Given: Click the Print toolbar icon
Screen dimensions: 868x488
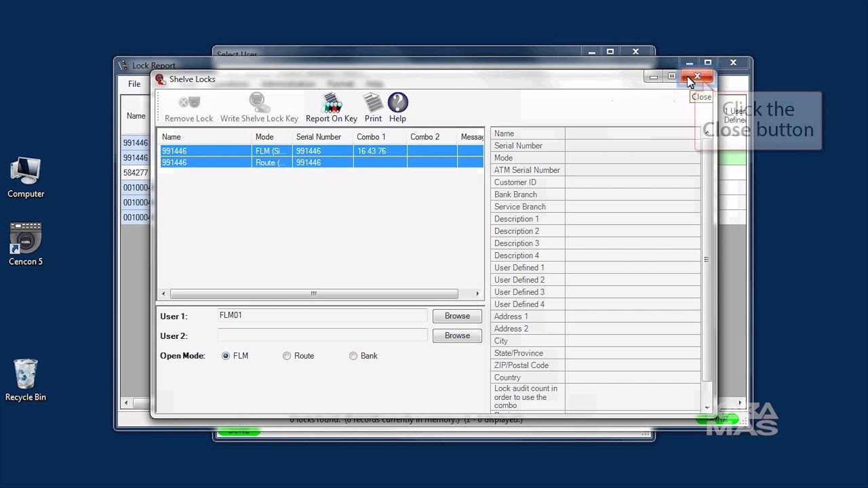Looking at the screenshot, I should [x=373, y=108].
